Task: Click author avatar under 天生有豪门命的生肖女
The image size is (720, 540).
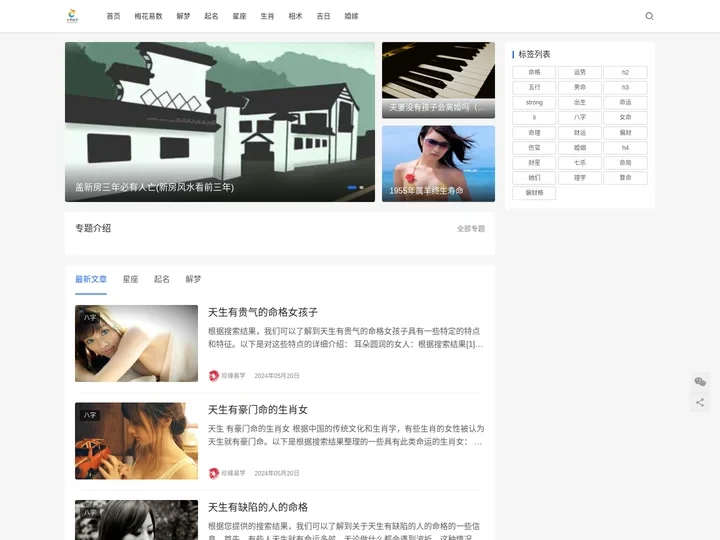Action: coord(214,473)
